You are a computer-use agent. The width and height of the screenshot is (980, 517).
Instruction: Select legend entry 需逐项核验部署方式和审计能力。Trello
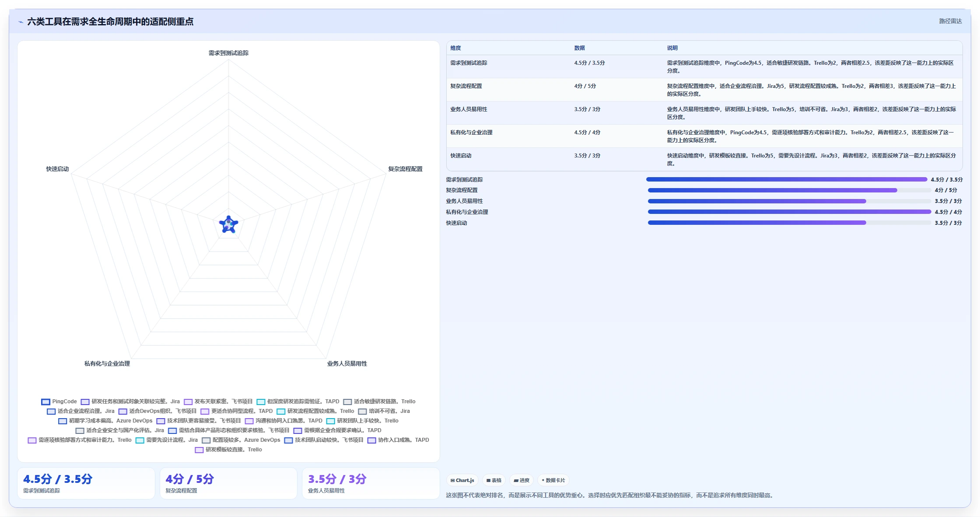80,440
